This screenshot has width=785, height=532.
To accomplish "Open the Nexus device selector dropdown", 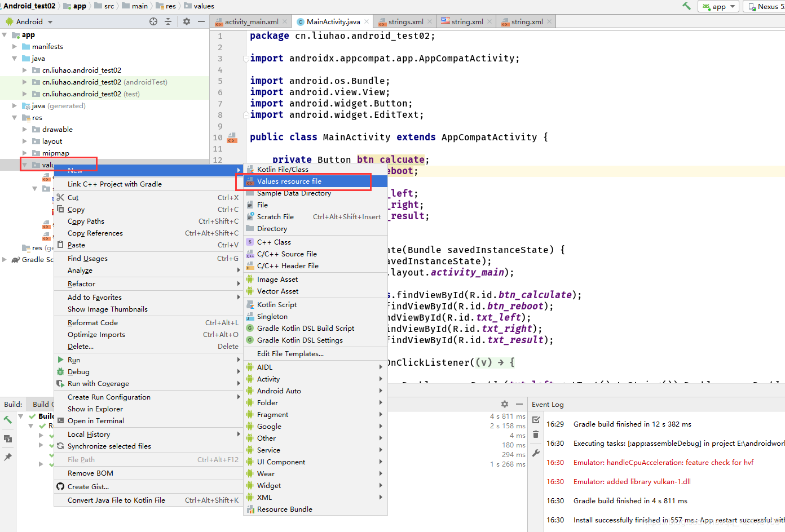I will 765,6.
